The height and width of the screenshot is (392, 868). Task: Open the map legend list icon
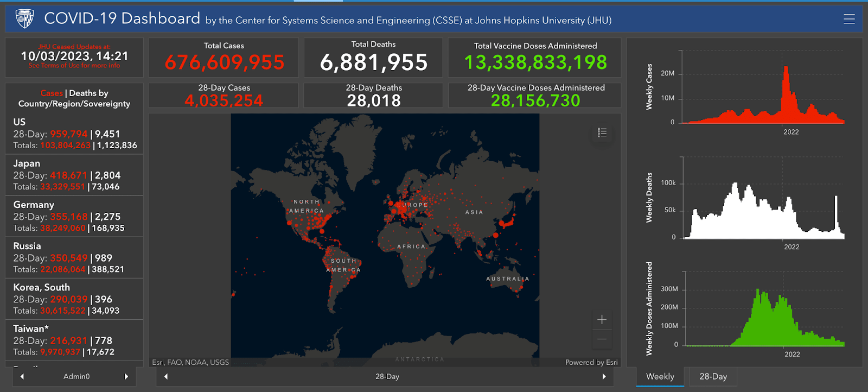602,132
